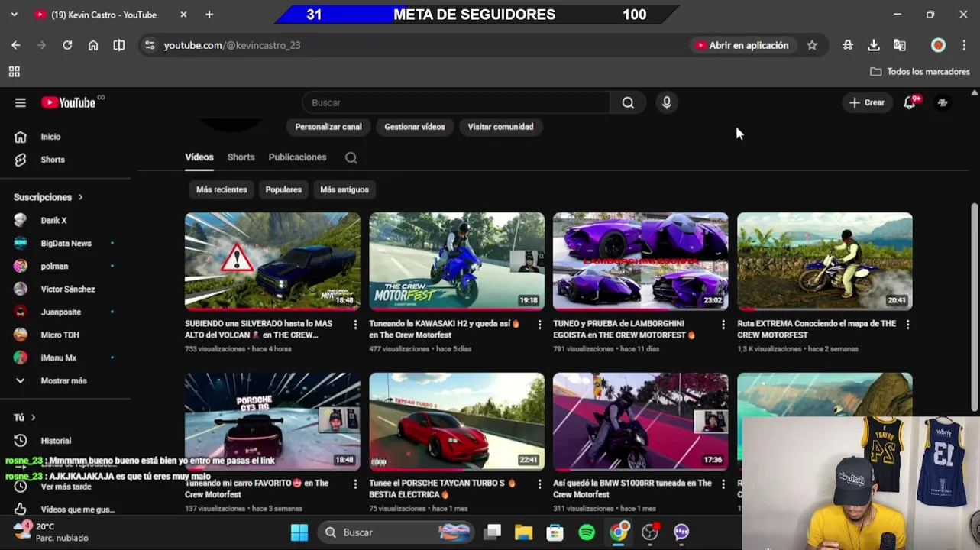This screenshot has height=550, width=980.
Task: Click the Crear button
Action: [x=867, y=102]
